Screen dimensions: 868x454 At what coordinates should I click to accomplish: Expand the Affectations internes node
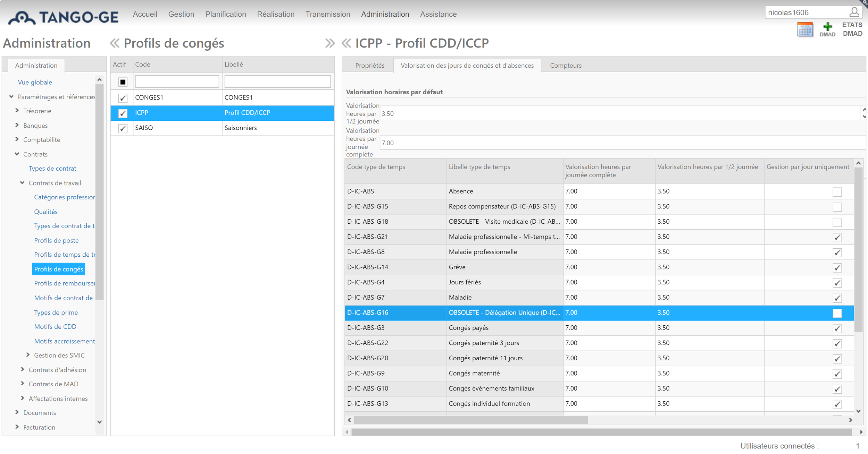point(22,398)
